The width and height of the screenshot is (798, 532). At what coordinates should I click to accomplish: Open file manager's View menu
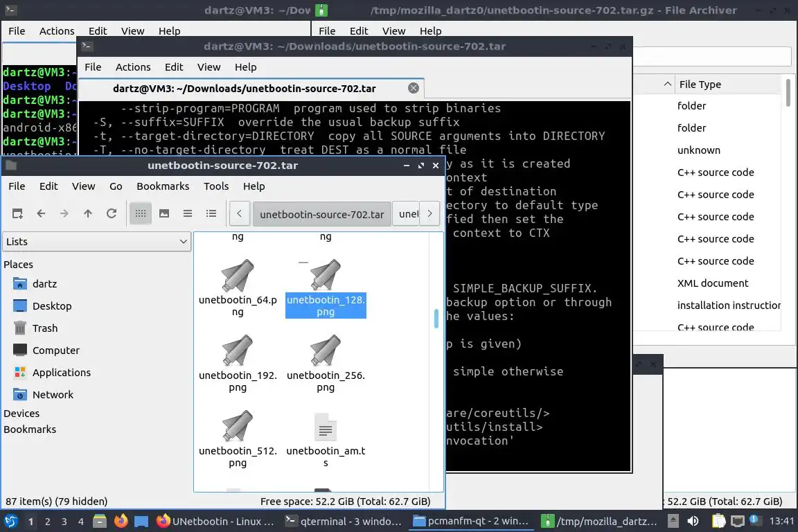coord(83,186)
